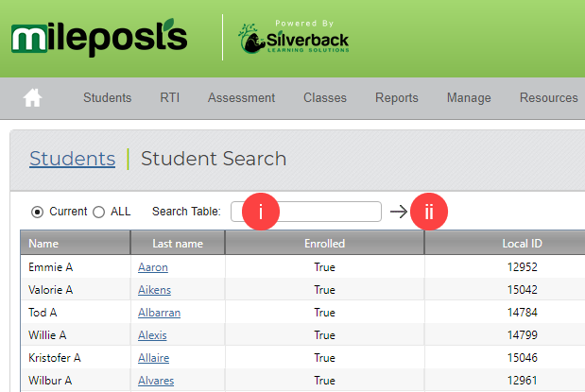Open the Reports menu

coord(397,97)
